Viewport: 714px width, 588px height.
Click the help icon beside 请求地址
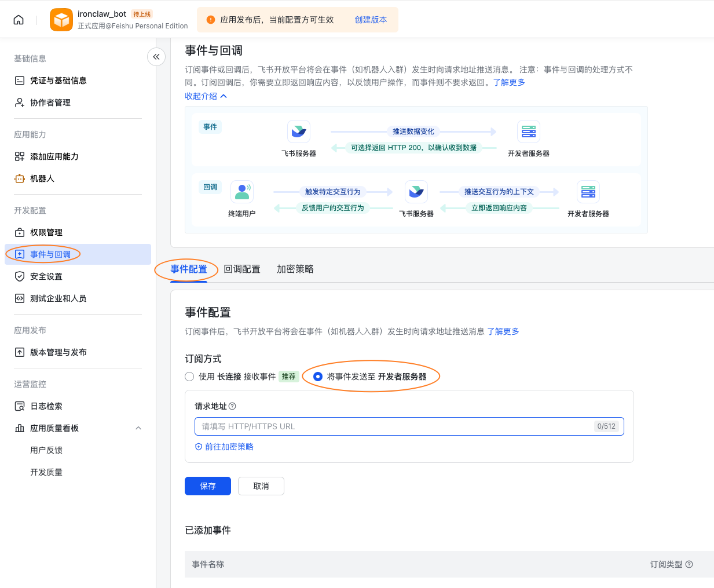232,406
